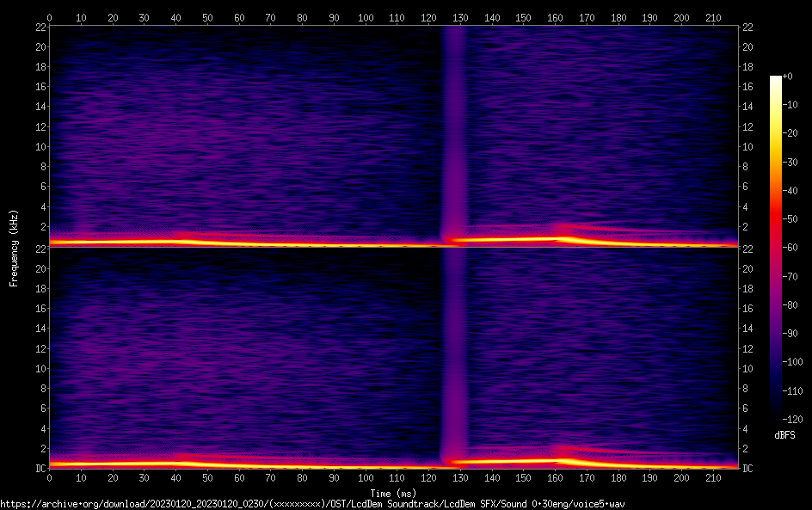Click the vertical transient streak in the upper channel
The width and height of the screenshot is (812, 510).
coord(453,129)
